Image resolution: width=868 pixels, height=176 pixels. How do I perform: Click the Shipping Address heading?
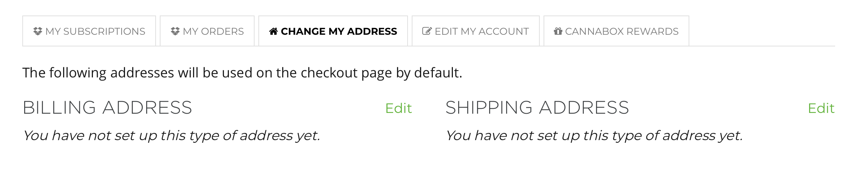pos(537,108)
